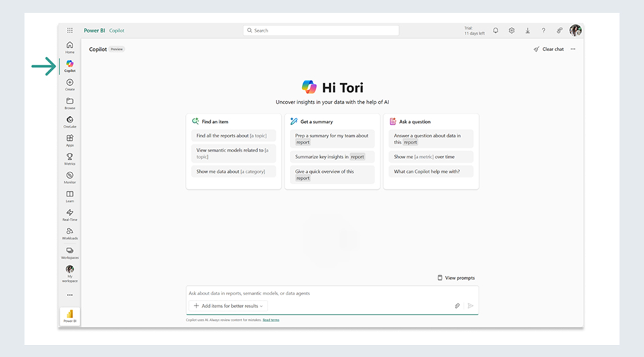644x357 pixels.
Task: Choose prompt Find all the reports about a topic
Action: (233, 136)
